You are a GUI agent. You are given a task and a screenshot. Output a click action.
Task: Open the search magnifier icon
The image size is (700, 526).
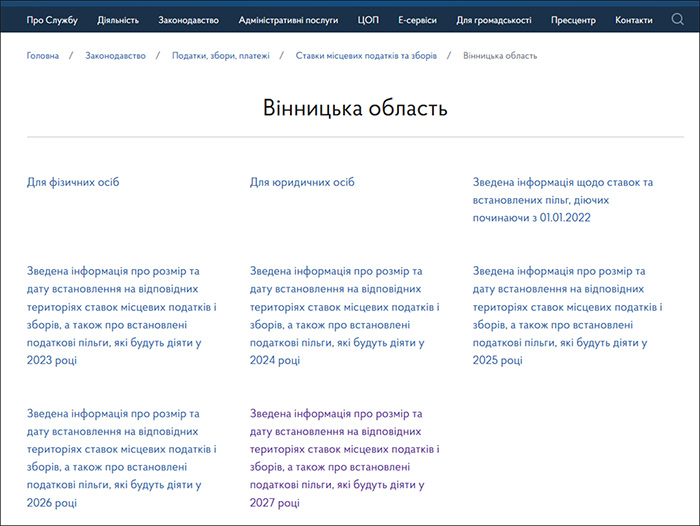(677, 19)
